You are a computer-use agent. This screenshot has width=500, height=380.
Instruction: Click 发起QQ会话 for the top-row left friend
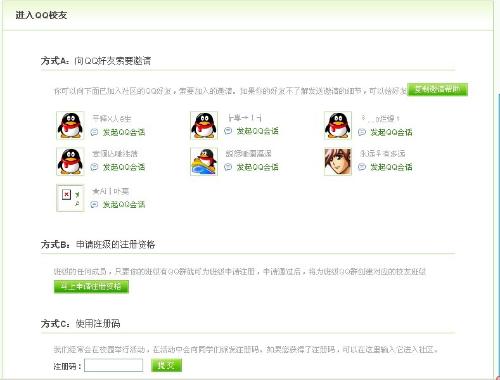pyautogui.click(x=124, y=132)
